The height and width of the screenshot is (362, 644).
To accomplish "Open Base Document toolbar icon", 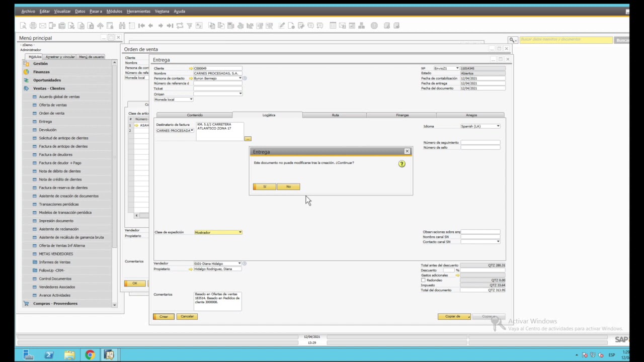I will coord(211,26).
